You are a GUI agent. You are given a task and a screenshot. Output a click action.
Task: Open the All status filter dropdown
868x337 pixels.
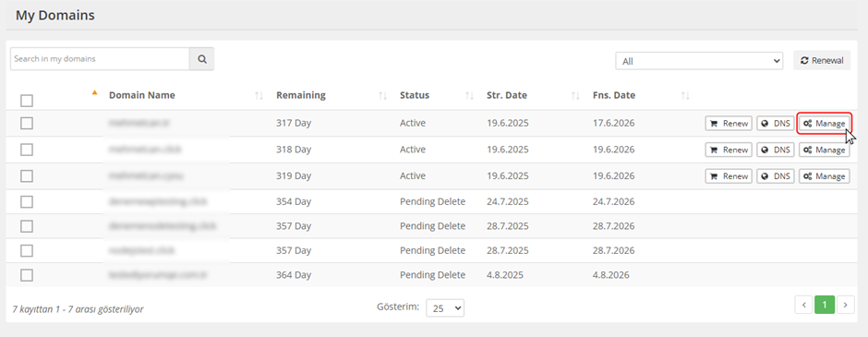point(699,62)
